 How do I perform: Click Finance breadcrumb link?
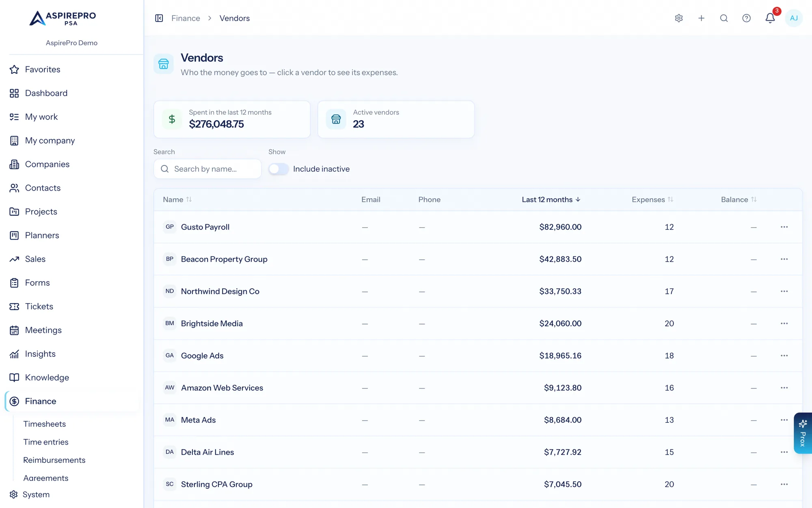[186, 18]
